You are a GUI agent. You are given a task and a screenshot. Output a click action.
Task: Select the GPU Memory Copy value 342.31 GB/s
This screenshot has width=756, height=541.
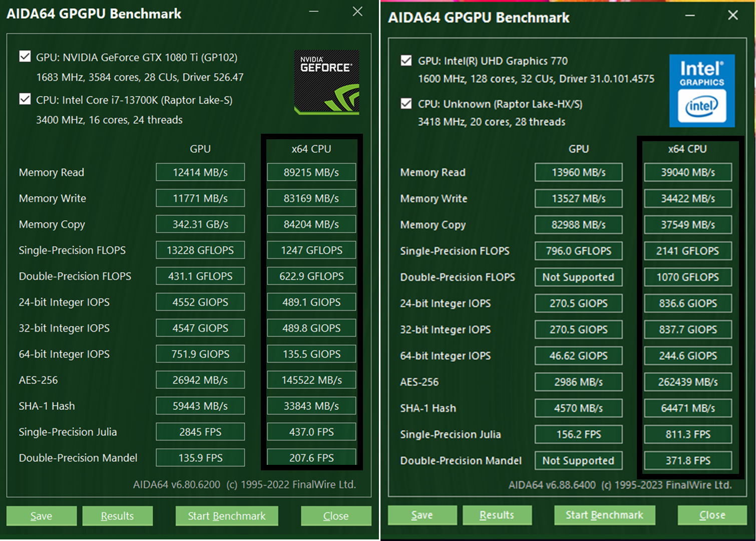point(200,224)
